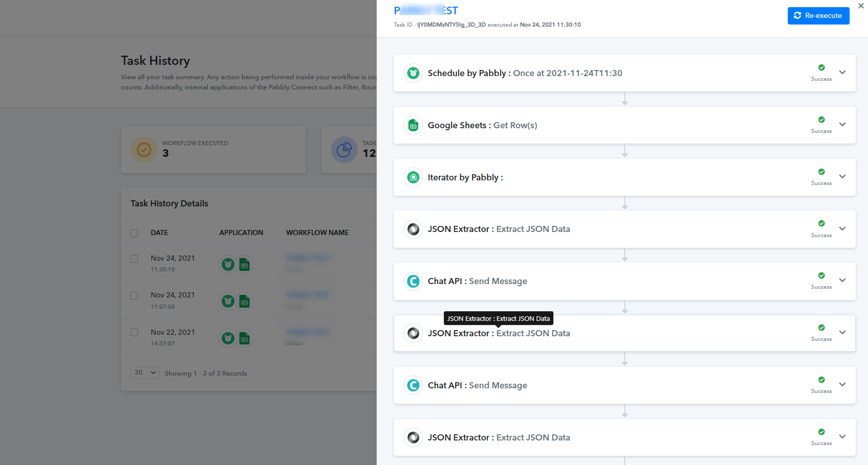Expand the second Chat API step chevron

(842, 384)
